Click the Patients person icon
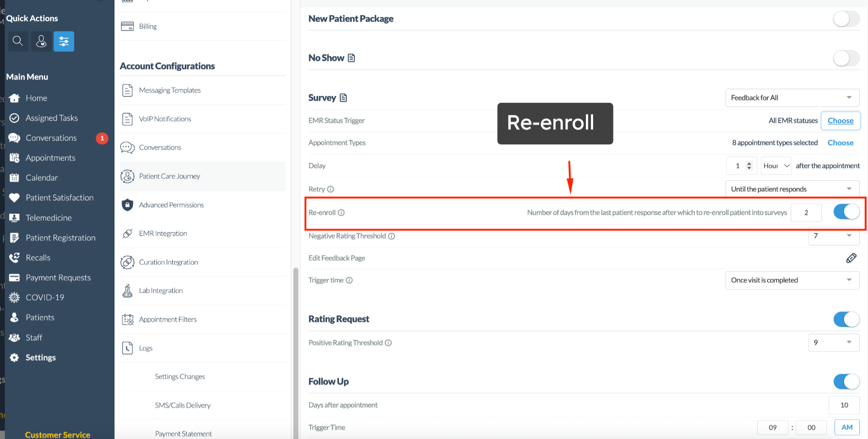 (x=14, y=317)
